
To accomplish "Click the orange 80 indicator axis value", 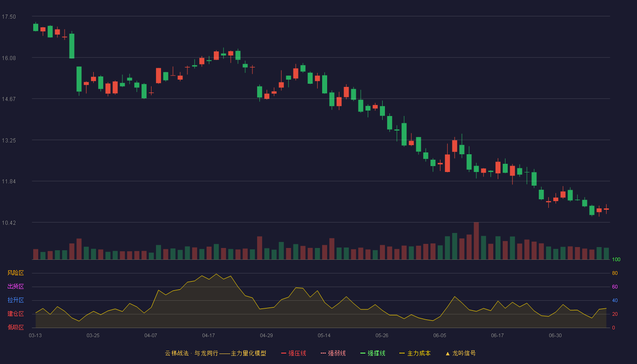I will (615, 273).
